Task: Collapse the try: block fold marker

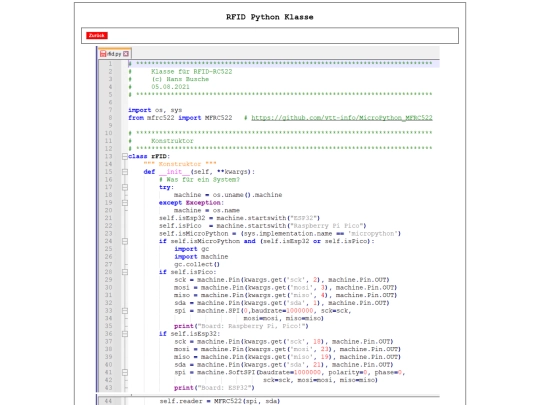Action: point(125,187)
